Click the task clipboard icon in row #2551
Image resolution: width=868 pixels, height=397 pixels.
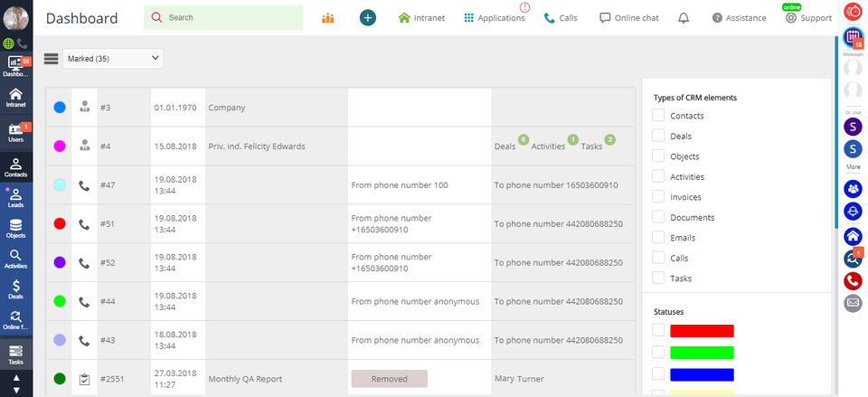tap(84, 379)
